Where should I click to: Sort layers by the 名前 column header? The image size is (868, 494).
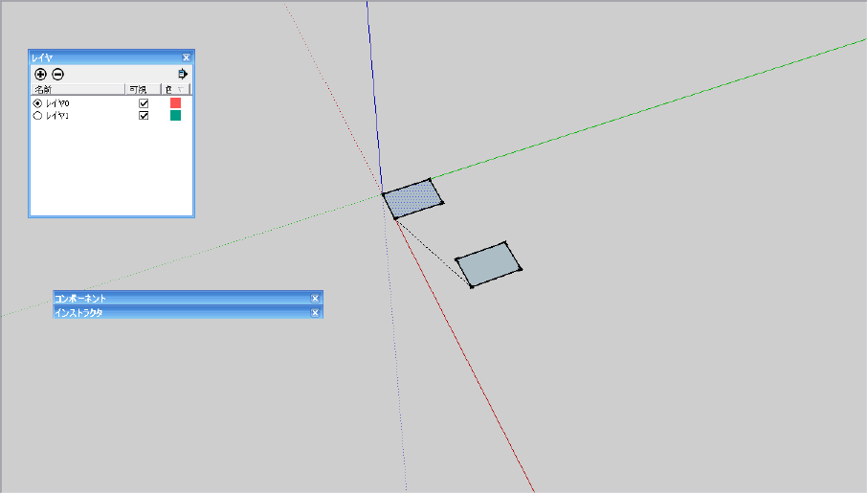[x=78, y=89]
